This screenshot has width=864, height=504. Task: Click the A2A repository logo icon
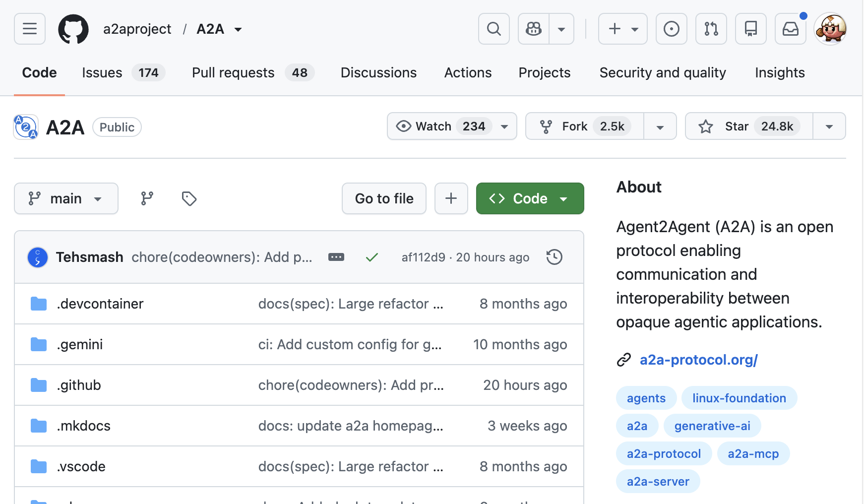click(26, 127)
